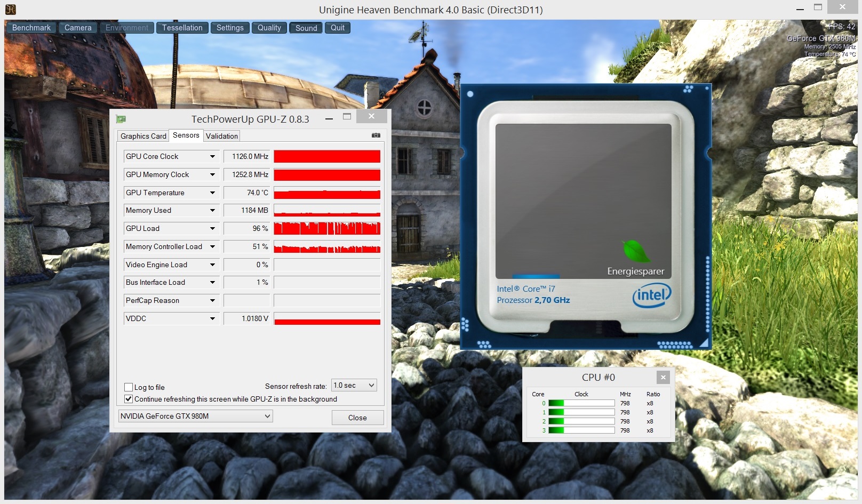The height and width of the screenshot is (504, 862).
Task: Click the Intel logo on CPU gadget
Action: point(652,295)
